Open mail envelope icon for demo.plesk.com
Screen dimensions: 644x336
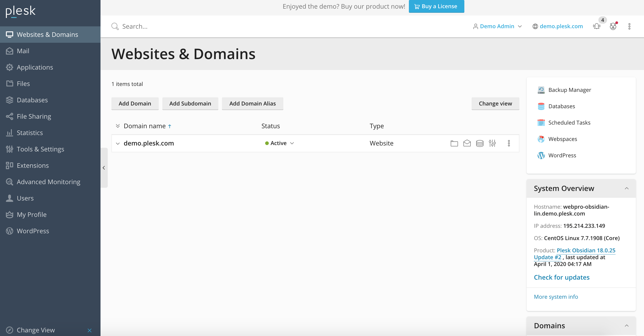[467, 143]
